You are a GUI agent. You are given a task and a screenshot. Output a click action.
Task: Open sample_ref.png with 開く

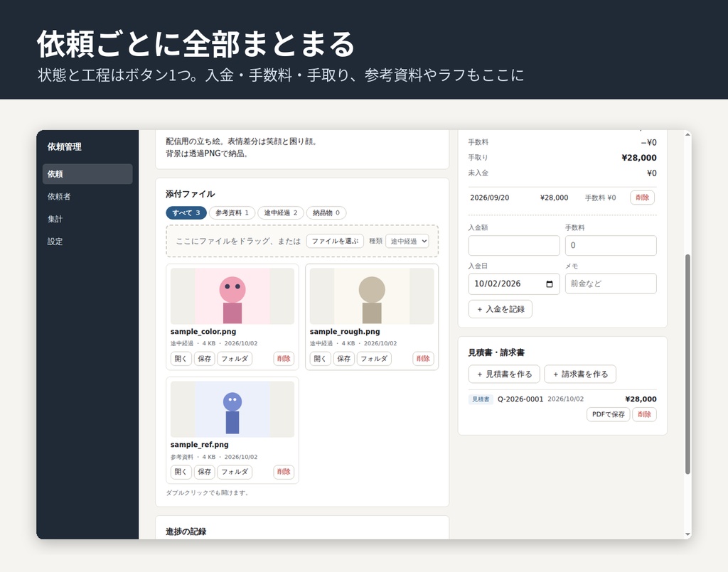click(x=181, y=472)
